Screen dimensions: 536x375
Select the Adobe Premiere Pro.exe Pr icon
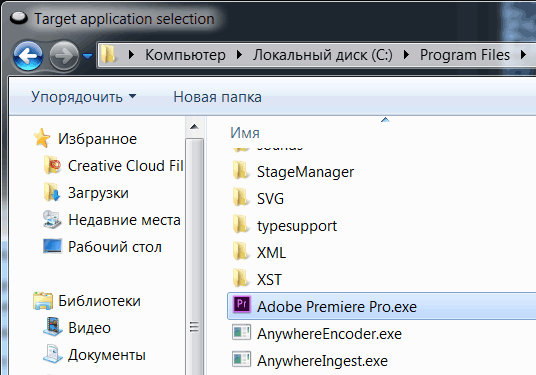[x=242, y=305]
